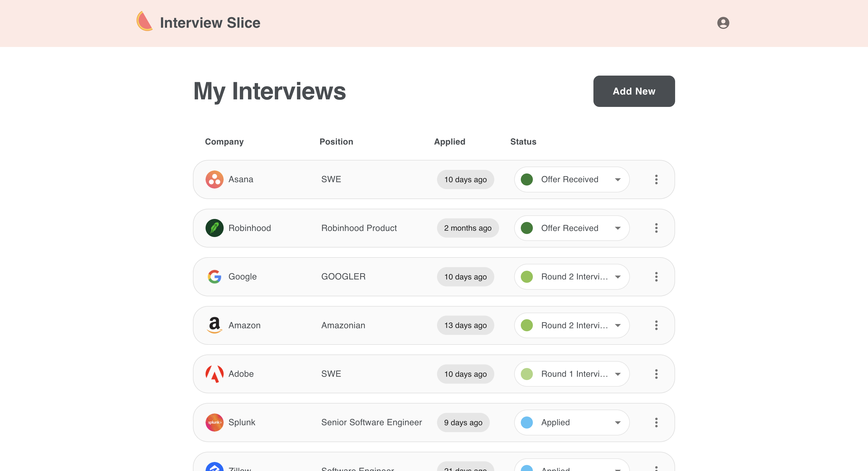Click the Amazon company name
Viewport: 868px width, 471px height.
244,325
